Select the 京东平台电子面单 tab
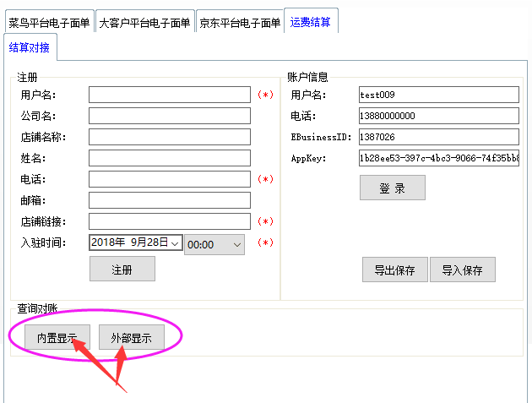Image resolution: width=532 pixels, height=403 pixels. tap(240, 23)
